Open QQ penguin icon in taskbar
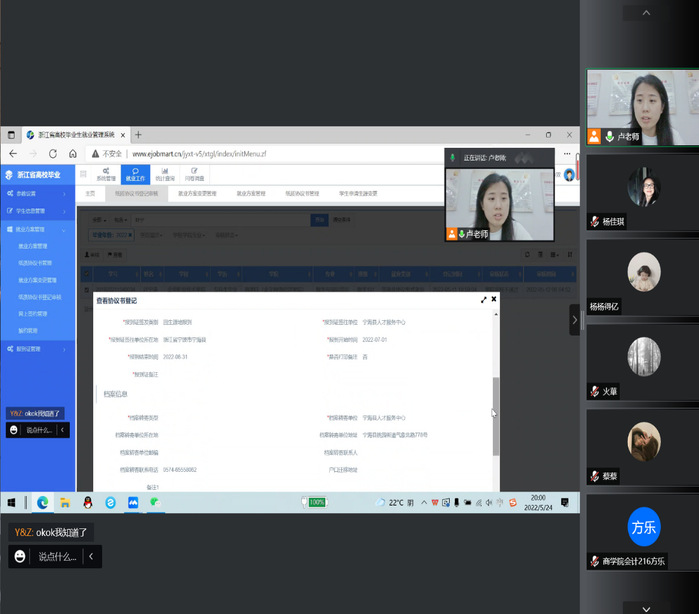Viewport: 699px width, 614px height. click(88, 503)
